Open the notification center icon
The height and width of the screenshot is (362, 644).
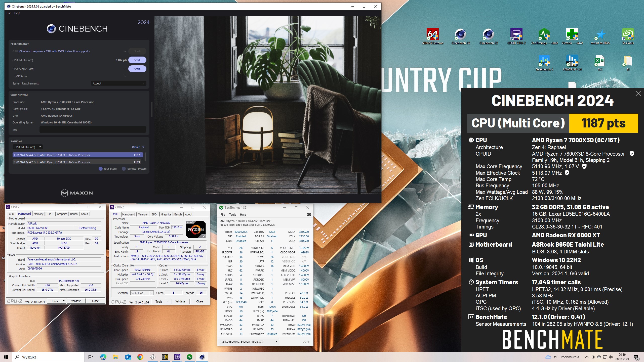coord(636,357)
